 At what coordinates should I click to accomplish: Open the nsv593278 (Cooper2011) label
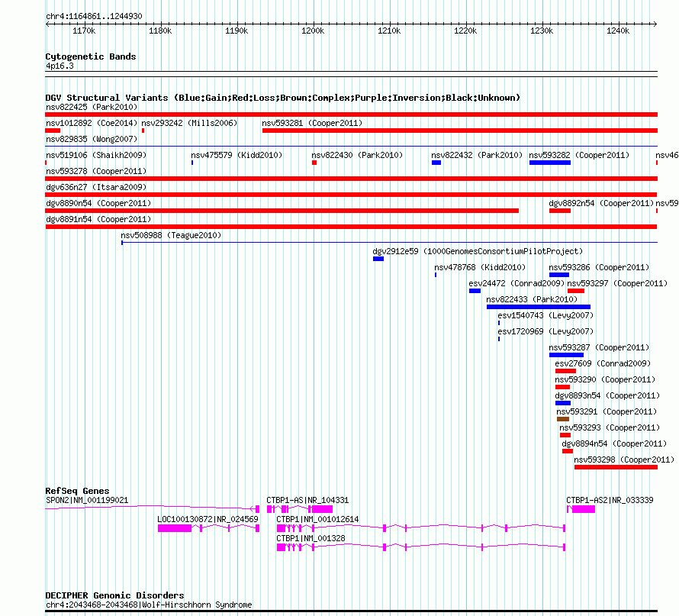(96, 171)
